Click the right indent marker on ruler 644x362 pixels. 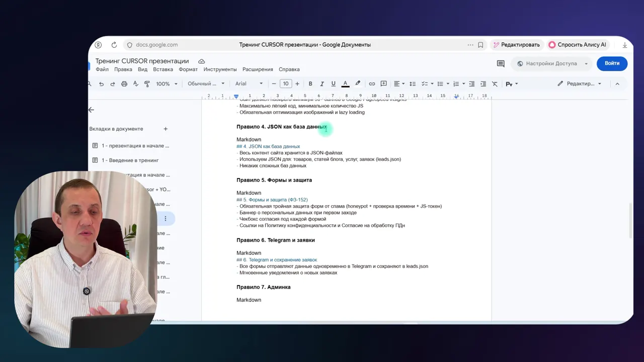coord(456,96)
